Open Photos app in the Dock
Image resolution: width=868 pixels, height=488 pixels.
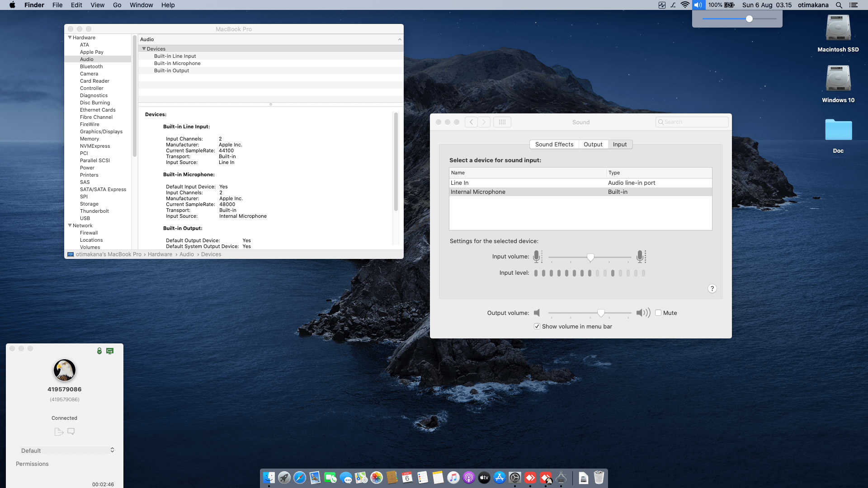(377, 478)
